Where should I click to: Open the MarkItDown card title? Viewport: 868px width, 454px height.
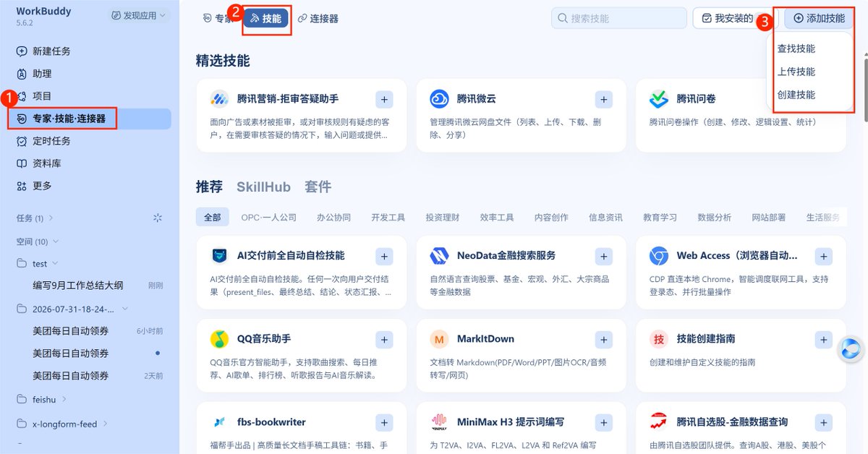[x=485, y=339]
